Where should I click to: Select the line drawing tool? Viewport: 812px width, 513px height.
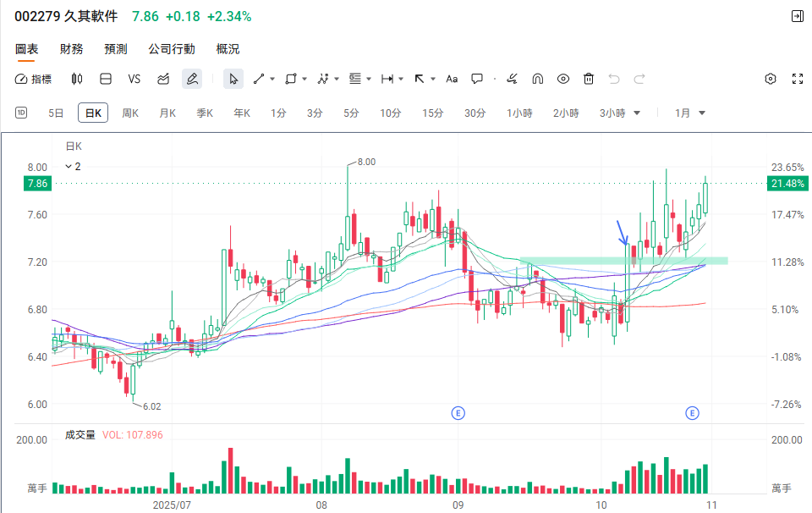[x=259, y=79]
